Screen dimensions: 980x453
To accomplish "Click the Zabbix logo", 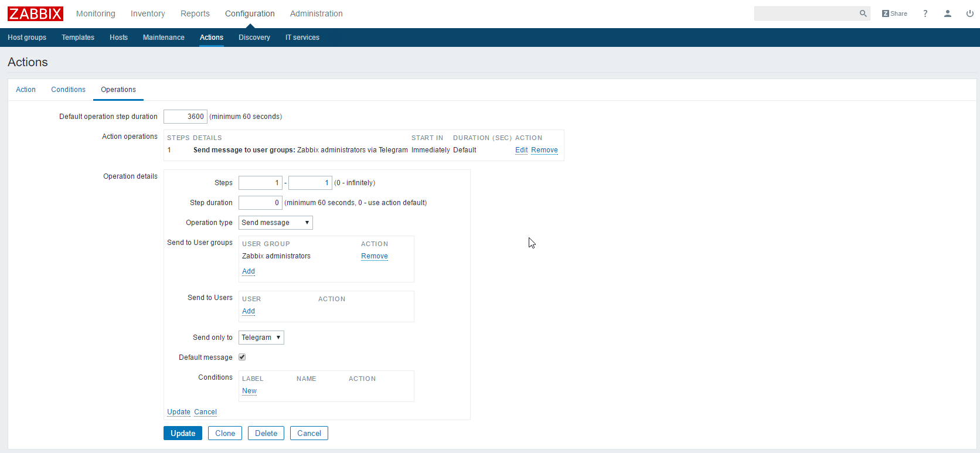I will tap(35, 13).
